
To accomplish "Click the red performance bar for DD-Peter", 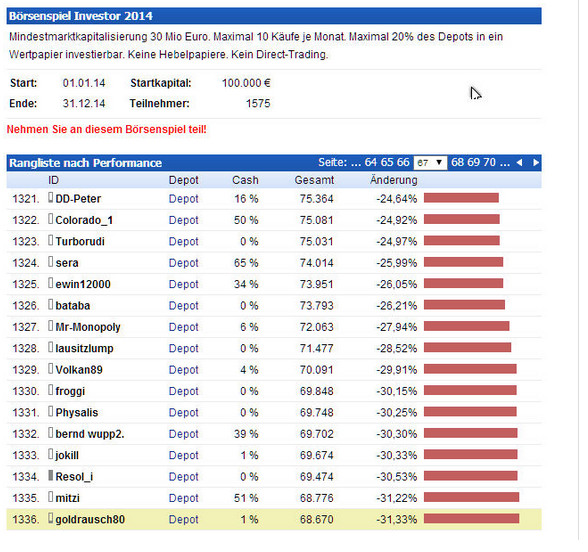I will pos(461,198).
